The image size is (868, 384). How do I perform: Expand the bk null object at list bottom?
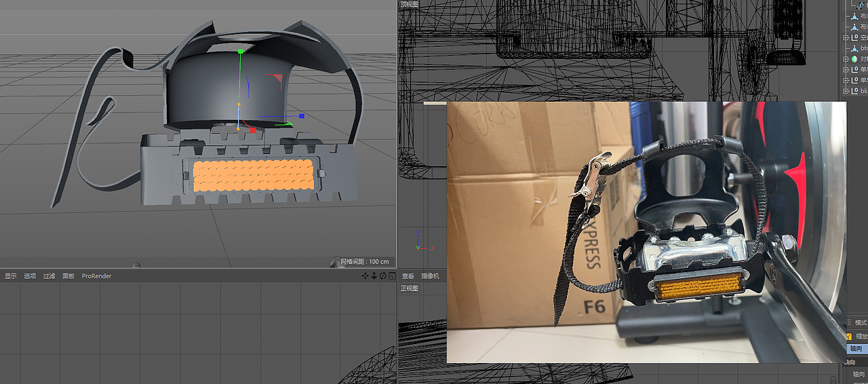[846, 91]
